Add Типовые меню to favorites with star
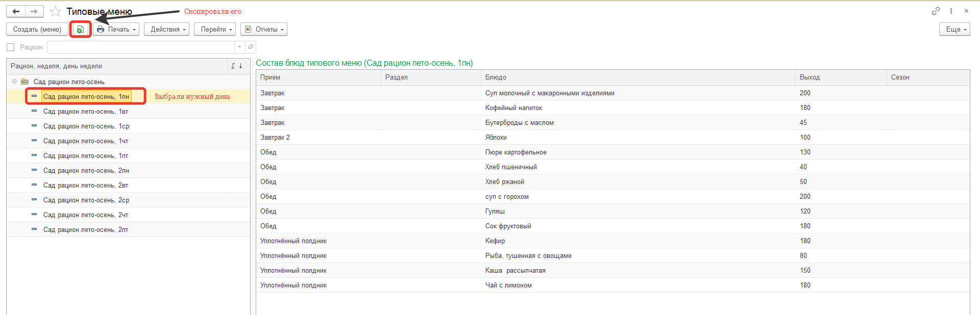This screenshot has width=980, height=315. point(55,12)
